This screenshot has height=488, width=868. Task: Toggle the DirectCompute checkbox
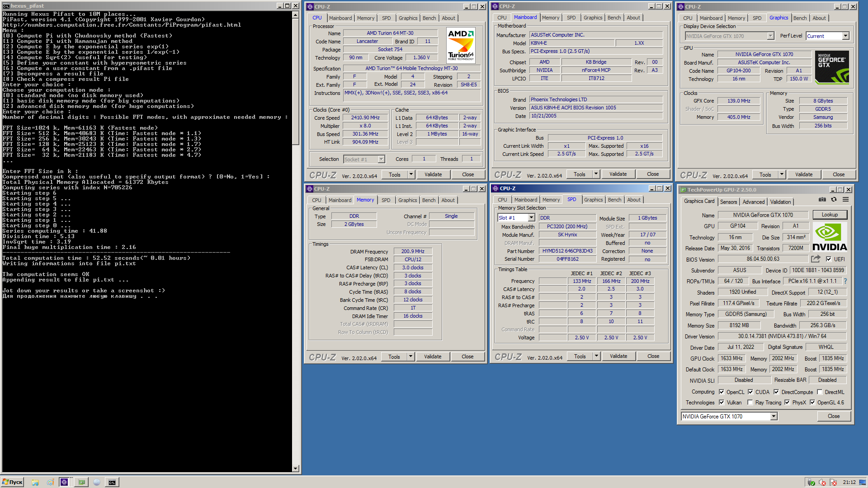pyautogui.click(x=776, y=392)
